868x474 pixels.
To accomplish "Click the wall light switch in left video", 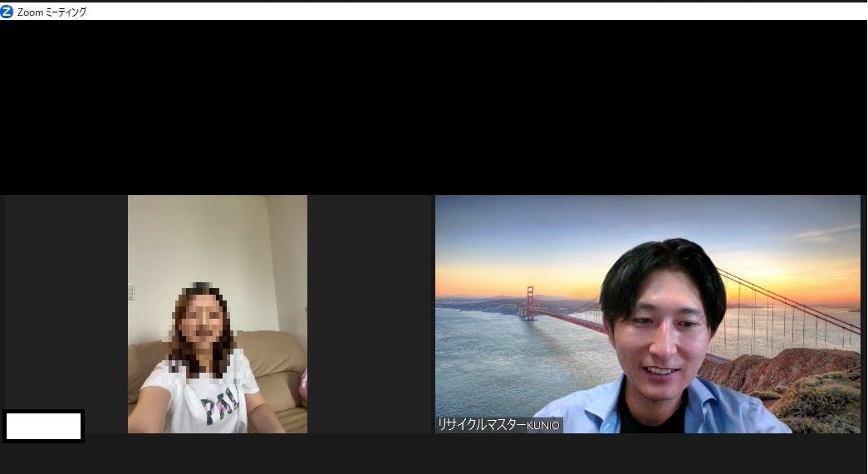I will coord(131,291).
